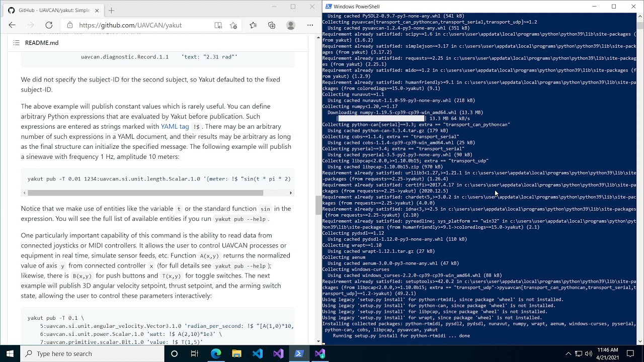Add this page to favorites
Screen dimensions: 644x362
pyautogui.click(x=233, y=25)
